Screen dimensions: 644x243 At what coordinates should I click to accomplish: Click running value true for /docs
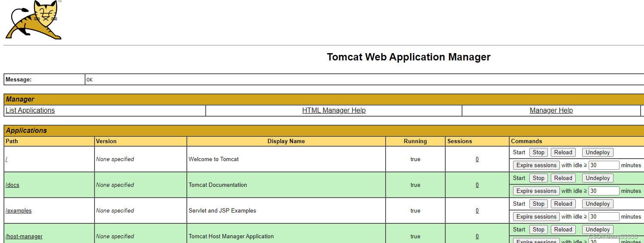[x=415, y=185]
